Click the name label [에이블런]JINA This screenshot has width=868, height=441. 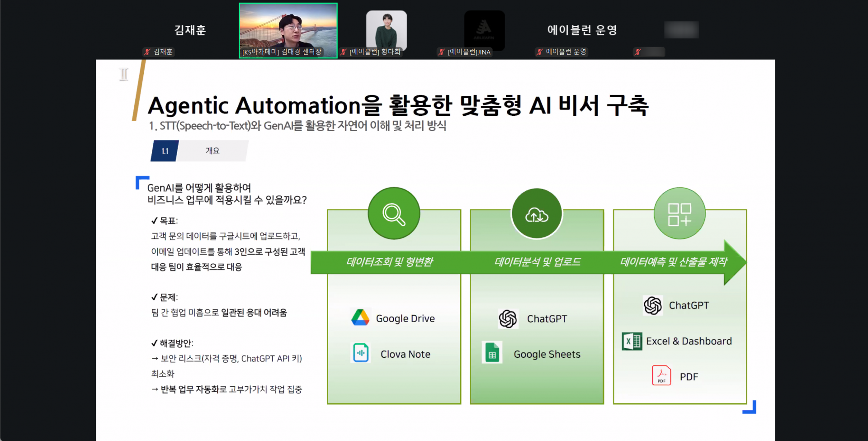click(469, 52)
